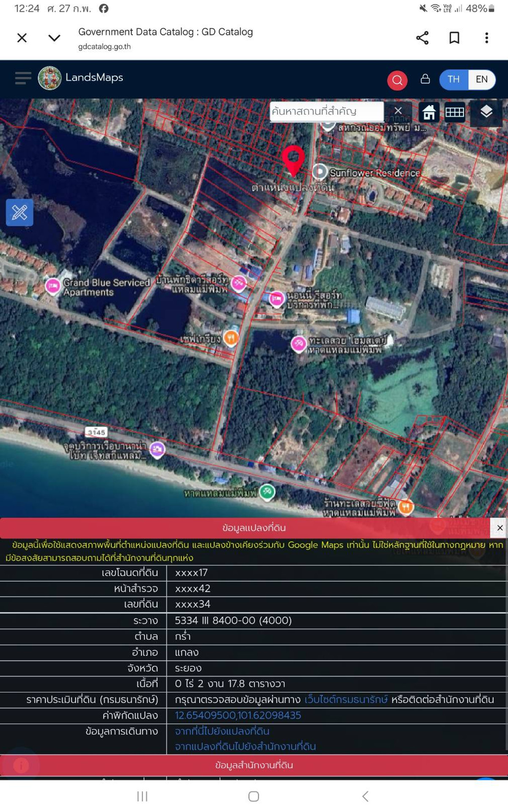Image resolution: width=508 pixels, height=812 pixels.
Task: Click directions from here to land parcel
Action: click(222, 731)
